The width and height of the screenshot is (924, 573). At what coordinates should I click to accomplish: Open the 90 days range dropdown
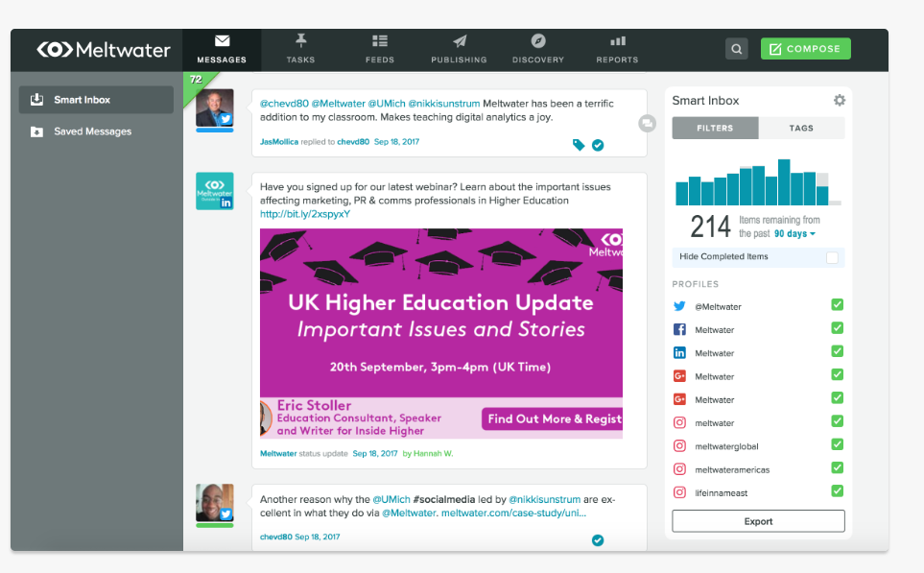(x=794, y=234)
